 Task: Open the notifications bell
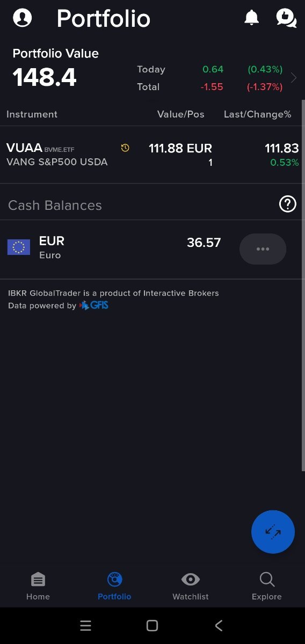[251, 18]
